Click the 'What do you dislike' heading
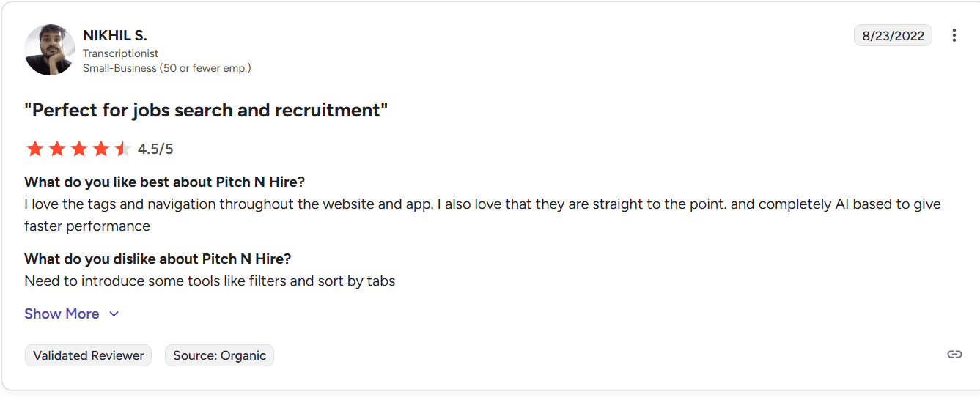 [158, 259]
